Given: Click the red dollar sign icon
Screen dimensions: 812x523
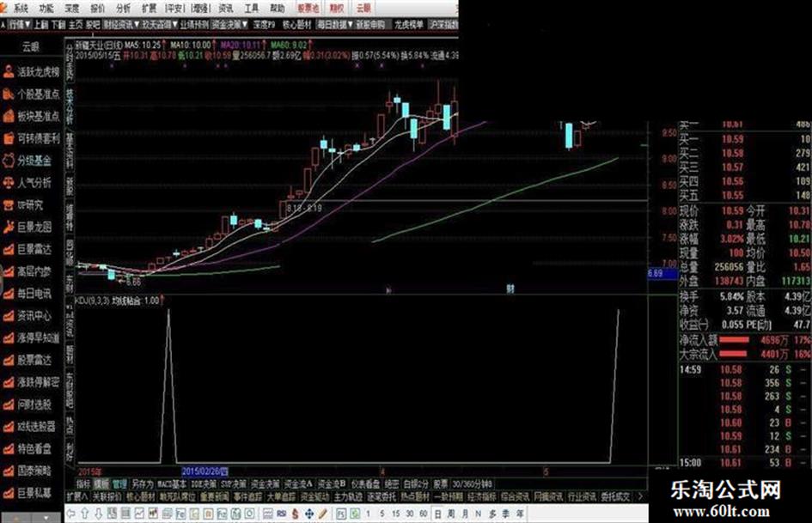Looking at the screenshot, I should pyautogui.click(x=296, y=514).
